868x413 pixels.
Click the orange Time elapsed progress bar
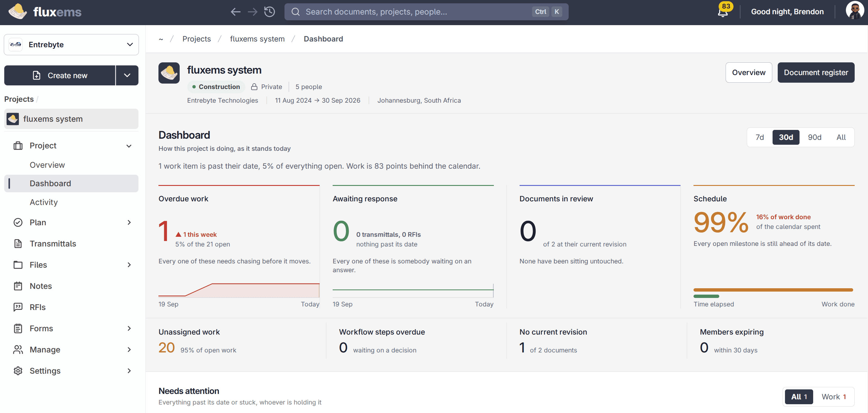[773, 290]
